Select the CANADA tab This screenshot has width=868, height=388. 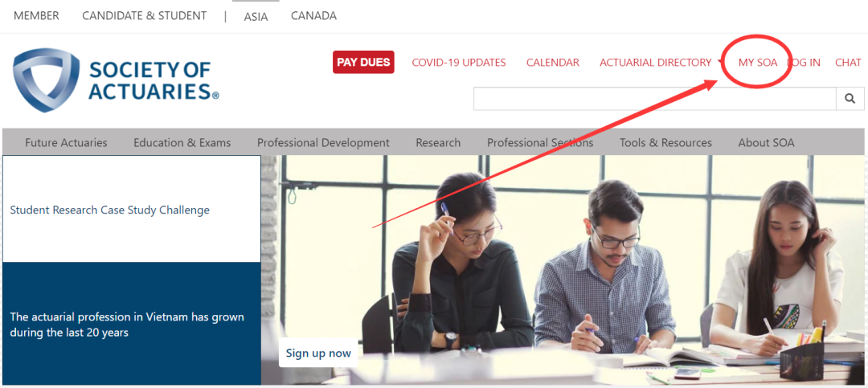pos(314,16)
